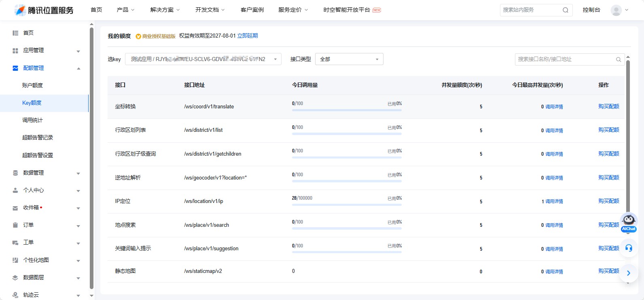
Task: Click the headset customer service icon
Action: (x=629, y=248)
